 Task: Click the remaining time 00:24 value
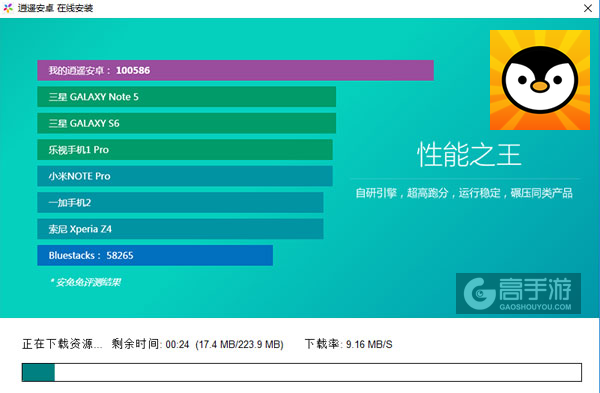coord(177,344)
